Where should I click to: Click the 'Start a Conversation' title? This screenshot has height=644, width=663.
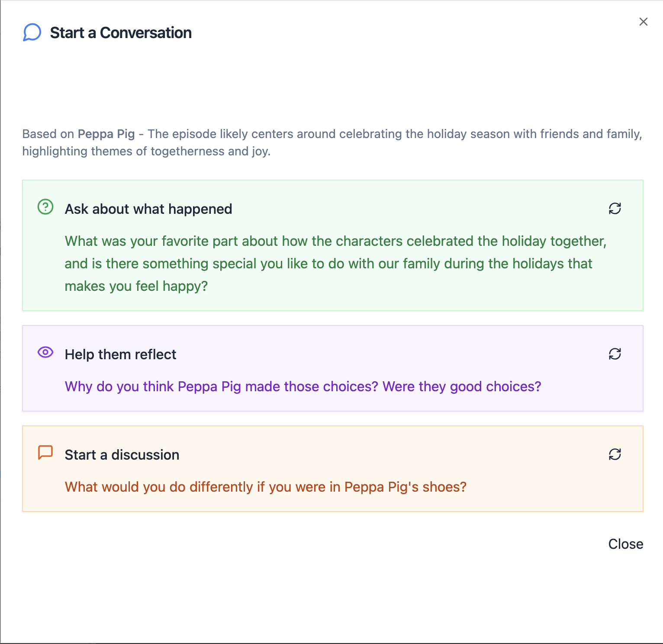(121, 33)
